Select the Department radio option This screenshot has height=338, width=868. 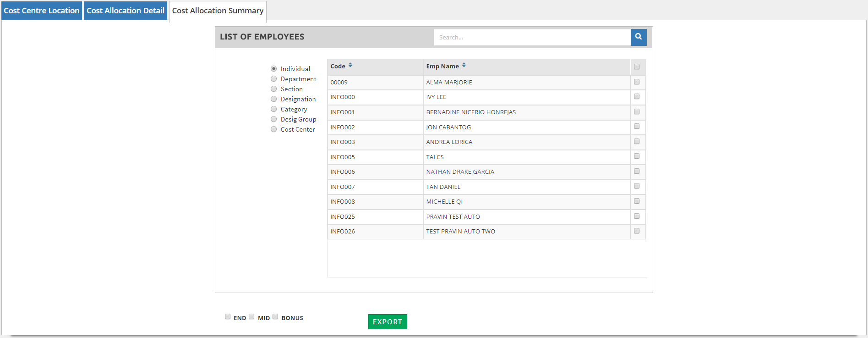click(274, 79)
